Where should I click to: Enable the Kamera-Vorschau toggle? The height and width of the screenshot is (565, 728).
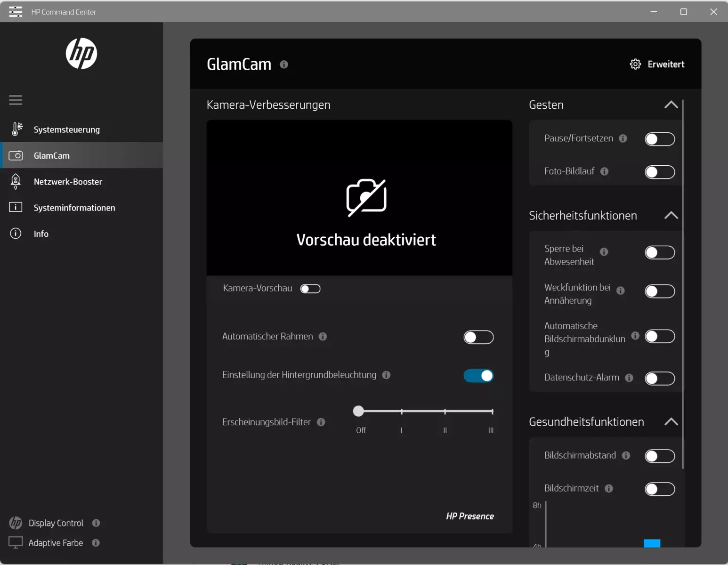pyautogui.click(x=310, y=289)
